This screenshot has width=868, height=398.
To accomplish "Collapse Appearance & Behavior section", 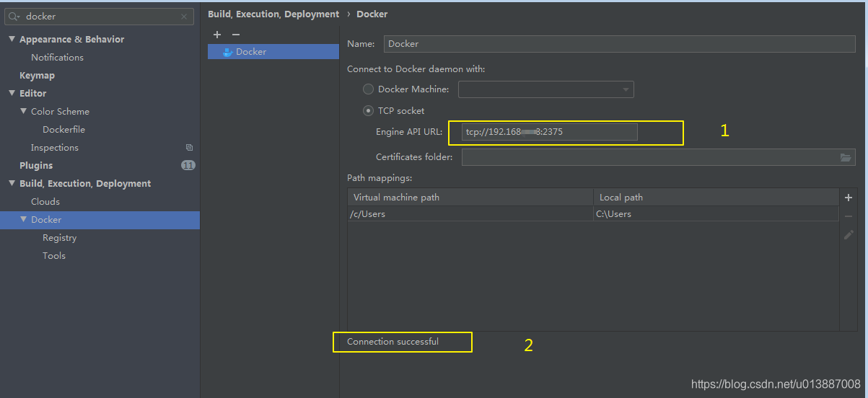I will 12,39.
